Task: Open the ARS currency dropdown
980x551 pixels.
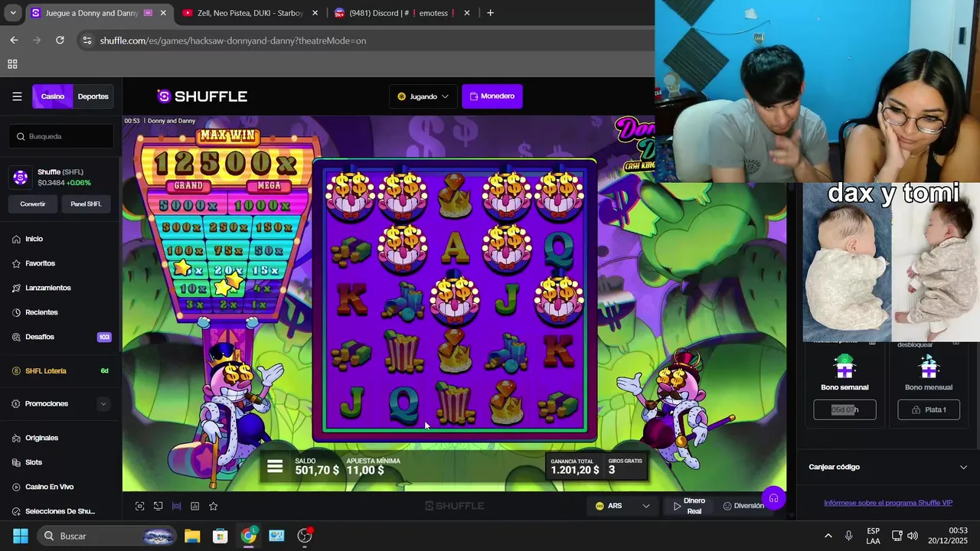Action: pos(622,506)
